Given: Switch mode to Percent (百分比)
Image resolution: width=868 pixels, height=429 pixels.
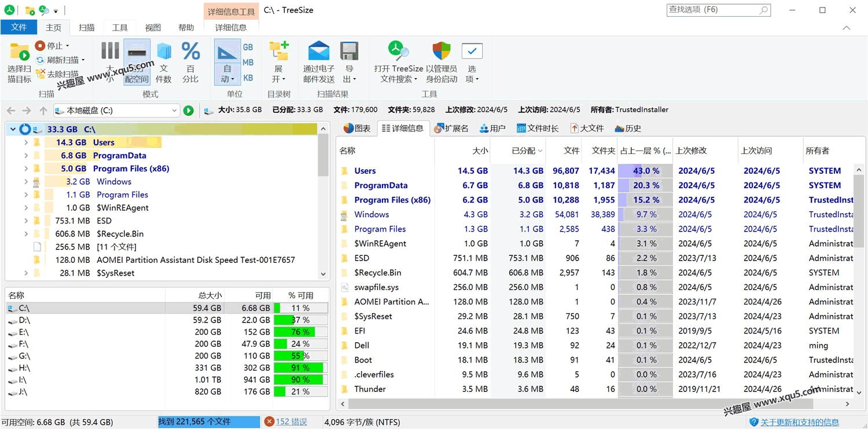Looking at the screenshot, I should [x=190, y=61].
